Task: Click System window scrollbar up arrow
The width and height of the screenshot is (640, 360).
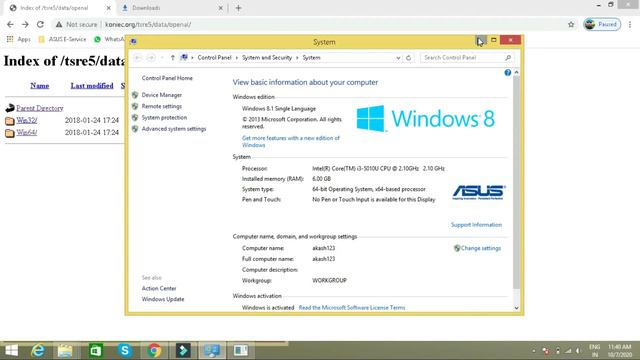Action: 516,72
